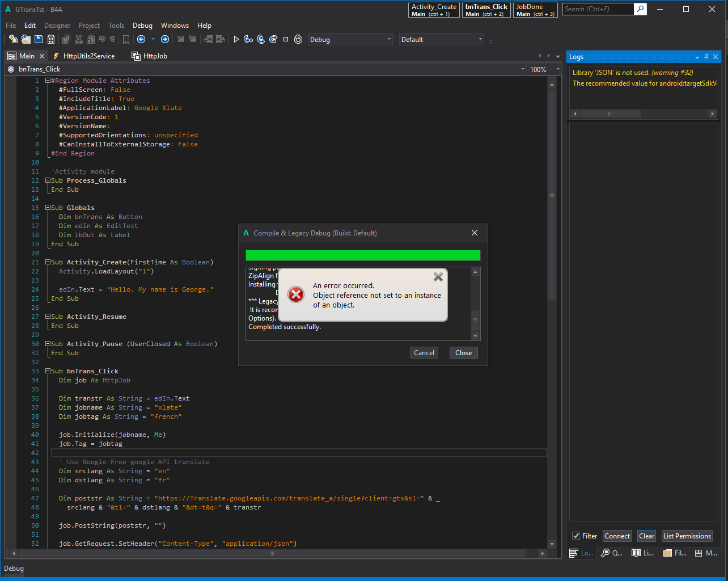The image size is (728, 581).
Task: Collapse the Sub bnTrans_Click code block
Action: (48, 371)
